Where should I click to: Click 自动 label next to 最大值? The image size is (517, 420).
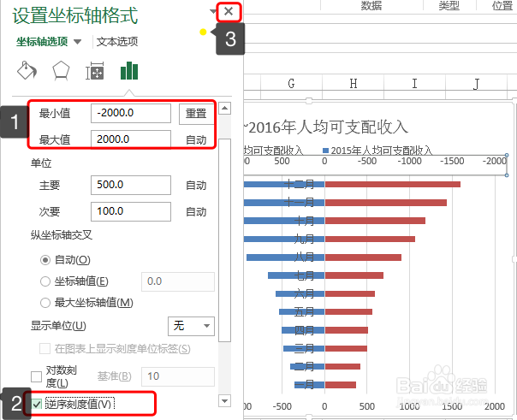tap(196, 140)
